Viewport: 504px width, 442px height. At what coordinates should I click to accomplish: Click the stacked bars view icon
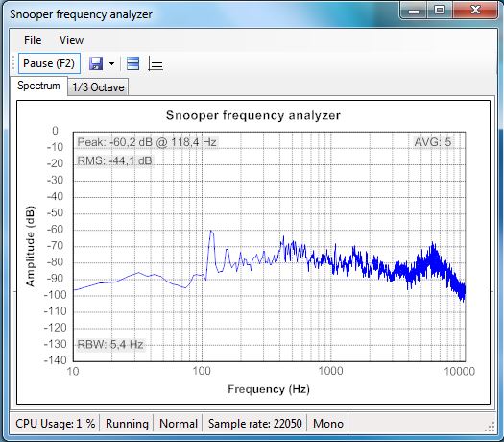132,63
